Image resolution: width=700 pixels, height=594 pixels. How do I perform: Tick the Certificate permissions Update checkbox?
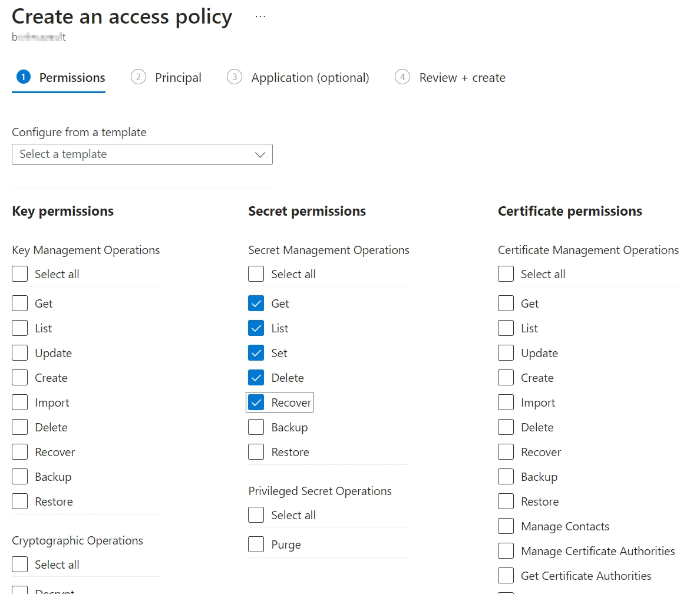click(x=506, y=353)
